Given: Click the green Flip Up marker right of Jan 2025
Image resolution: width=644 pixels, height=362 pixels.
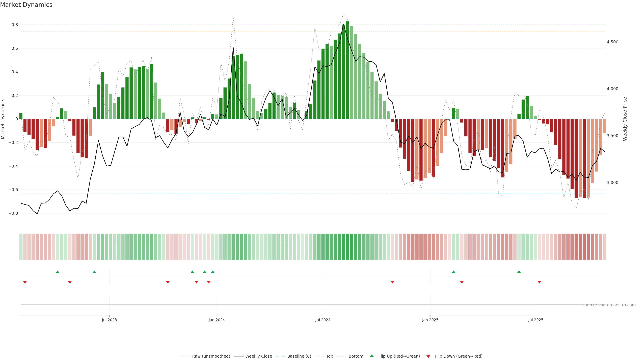Looking at the screenshot, I should coord(453,272).
